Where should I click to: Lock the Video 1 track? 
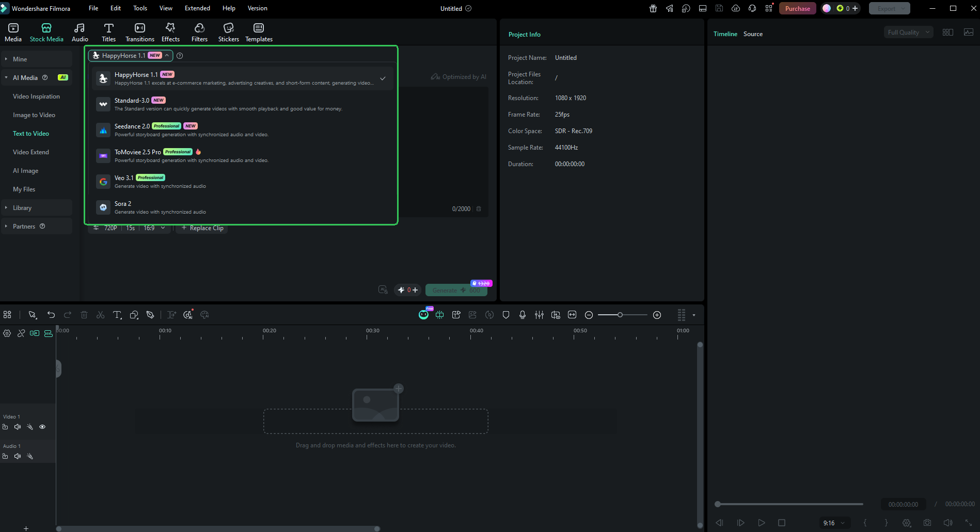(x=5, y=427)
